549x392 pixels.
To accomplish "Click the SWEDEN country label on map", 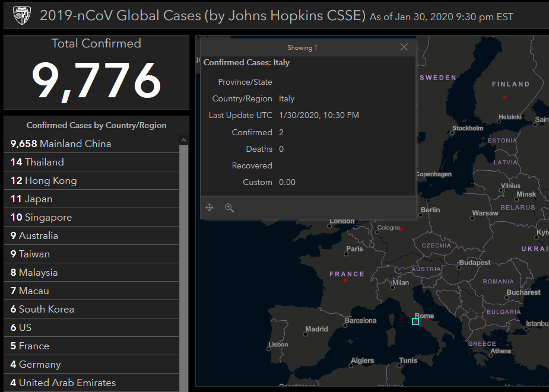I will (x=438, y=78).
